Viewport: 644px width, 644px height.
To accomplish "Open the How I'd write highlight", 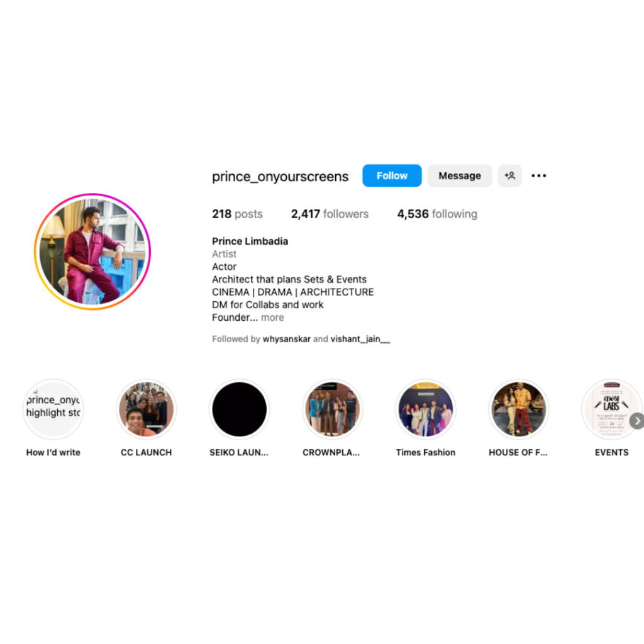I will (x=53, y=409).
